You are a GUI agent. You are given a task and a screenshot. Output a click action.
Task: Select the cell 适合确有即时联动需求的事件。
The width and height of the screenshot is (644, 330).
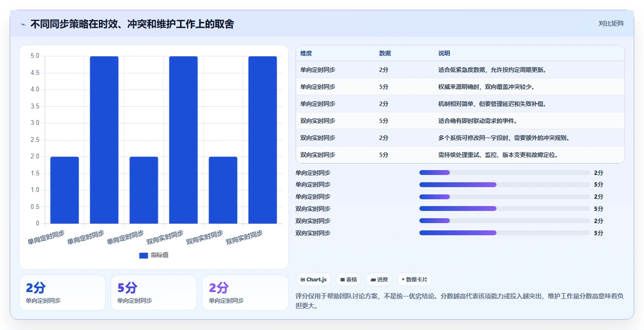[x=478, y=121]
